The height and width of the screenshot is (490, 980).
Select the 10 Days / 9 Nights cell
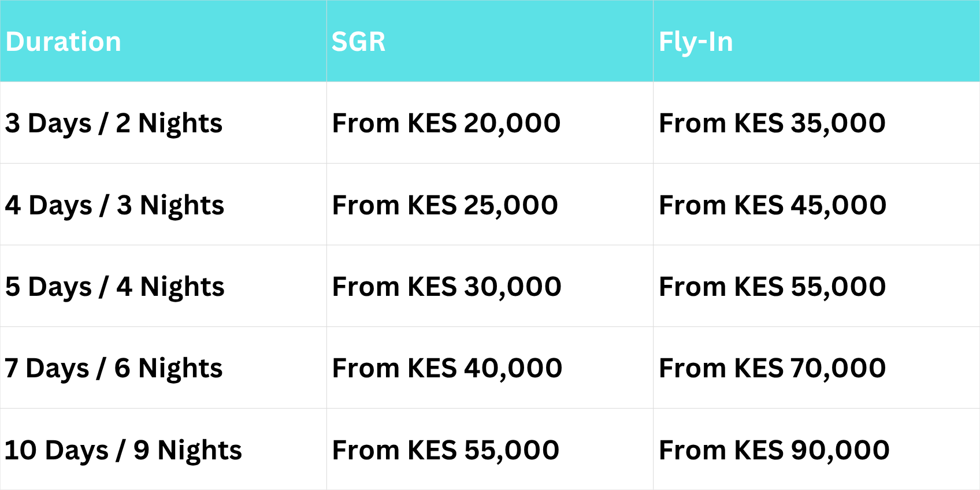pyautogui.click(x=123, y=450)
